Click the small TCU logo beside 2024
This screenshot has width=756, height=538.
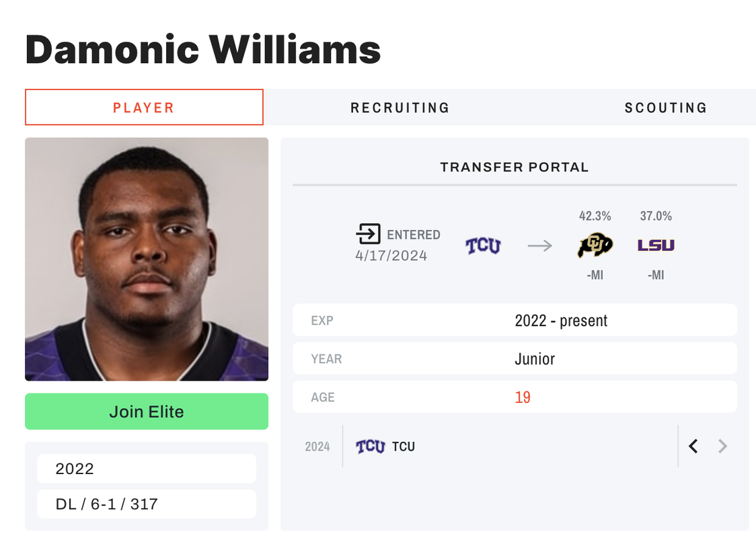(371, 447)
